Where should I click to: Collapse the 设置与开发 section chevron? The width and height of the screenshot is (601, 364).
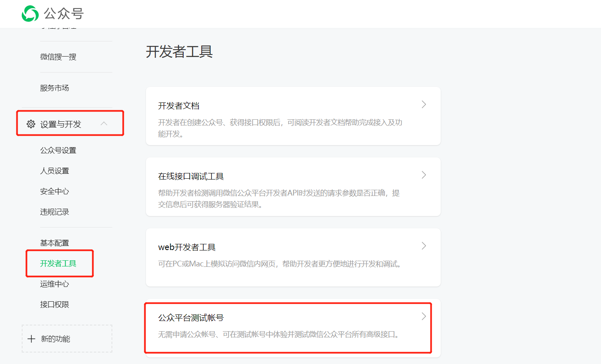tap(104, 123)
